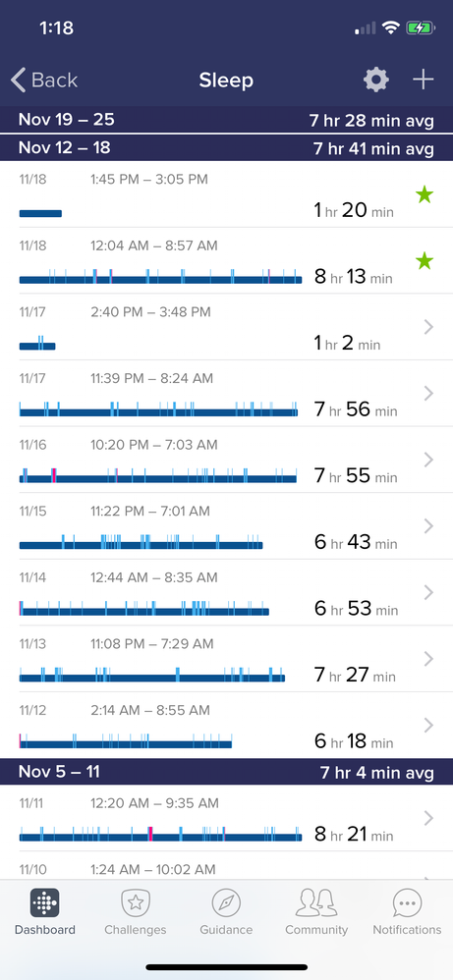Tap the 11/13 sleep stage graph bar
This screenshot has width=453, height=980.
tap(152, 675)
